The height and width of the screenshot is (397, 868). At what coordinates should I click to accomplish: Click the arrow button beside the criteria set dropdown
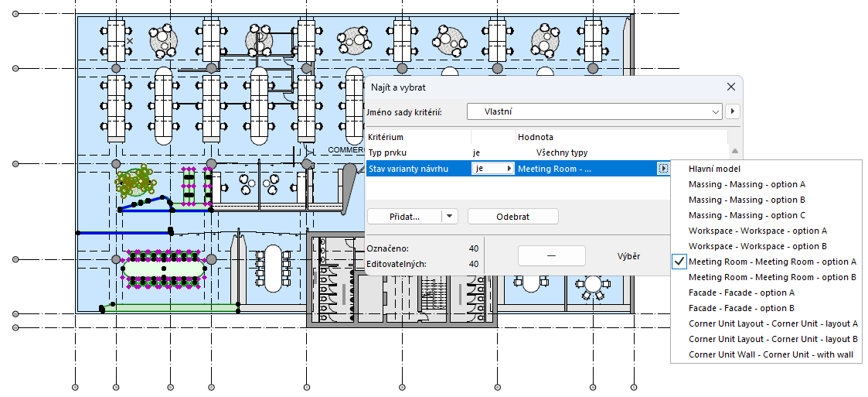coord(733,111)
